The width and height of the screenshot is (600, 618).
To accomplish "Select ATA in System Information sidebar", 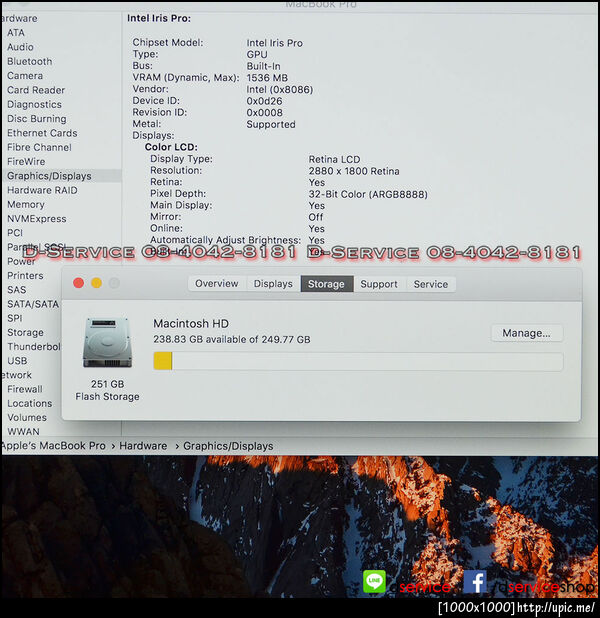I will [x=16, y=33].
